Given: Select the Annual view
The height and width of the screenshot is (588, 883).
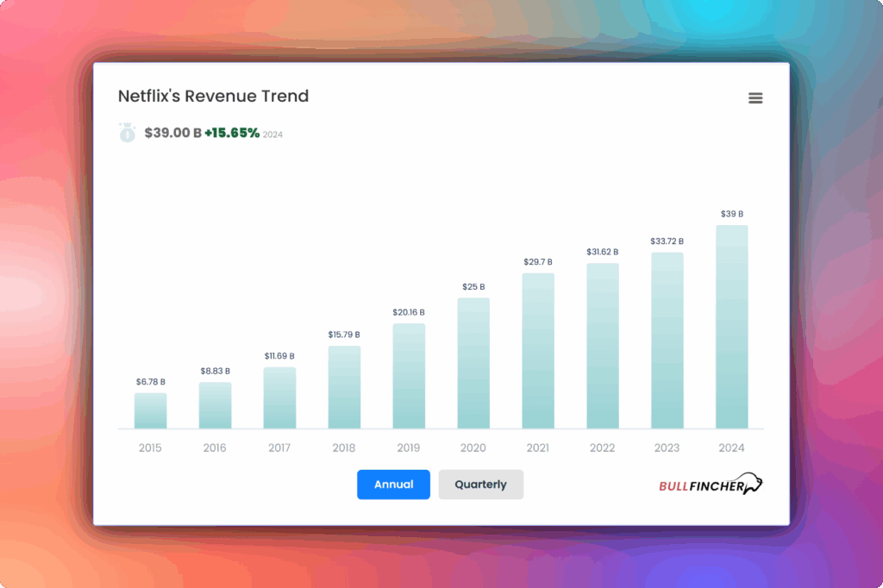Looking at the screenshot, I should point(393,485).
